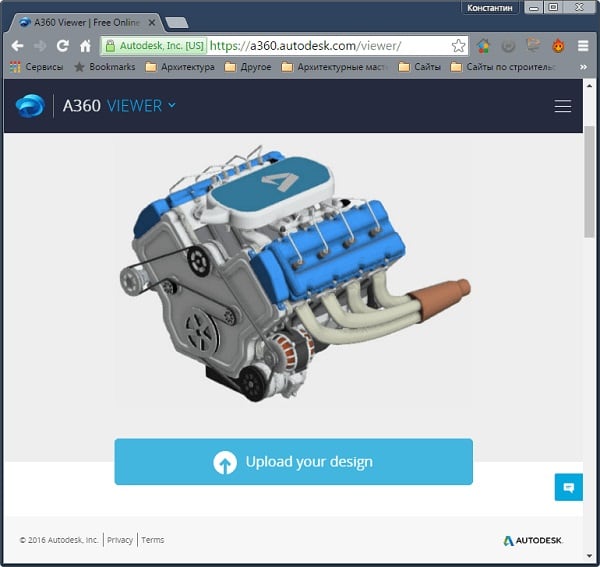Click the orange flame extension icon
Viewport: 600px width, 567px height.
click(x=558, y=46)
